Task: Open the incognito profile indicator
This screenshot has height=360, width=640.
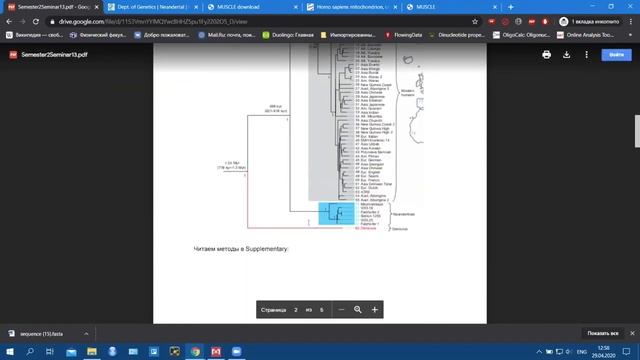Action: pyautogui.click(x=589, y=22)
